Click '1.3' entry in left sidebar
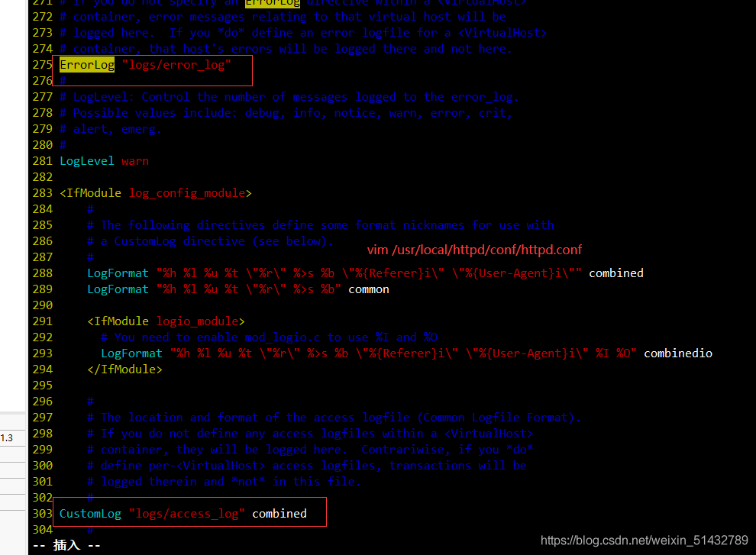 click(7, 438)
